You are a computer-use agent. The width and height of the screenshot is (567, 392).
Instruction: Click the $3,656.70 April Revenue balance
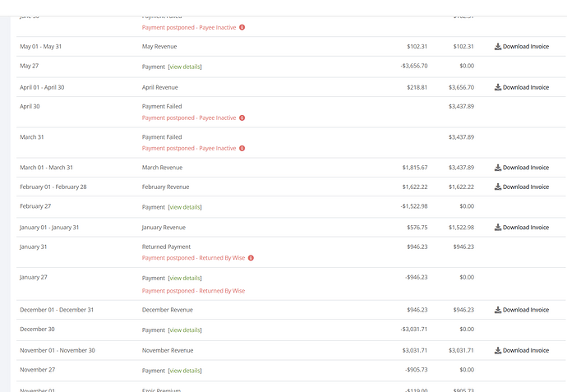[461, 87]
